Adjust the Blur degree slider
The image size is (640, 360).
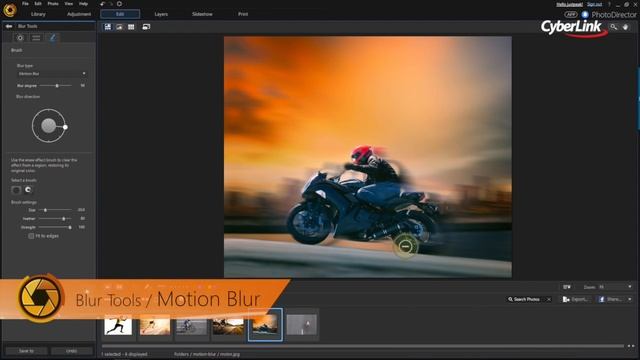coord(56,86)
